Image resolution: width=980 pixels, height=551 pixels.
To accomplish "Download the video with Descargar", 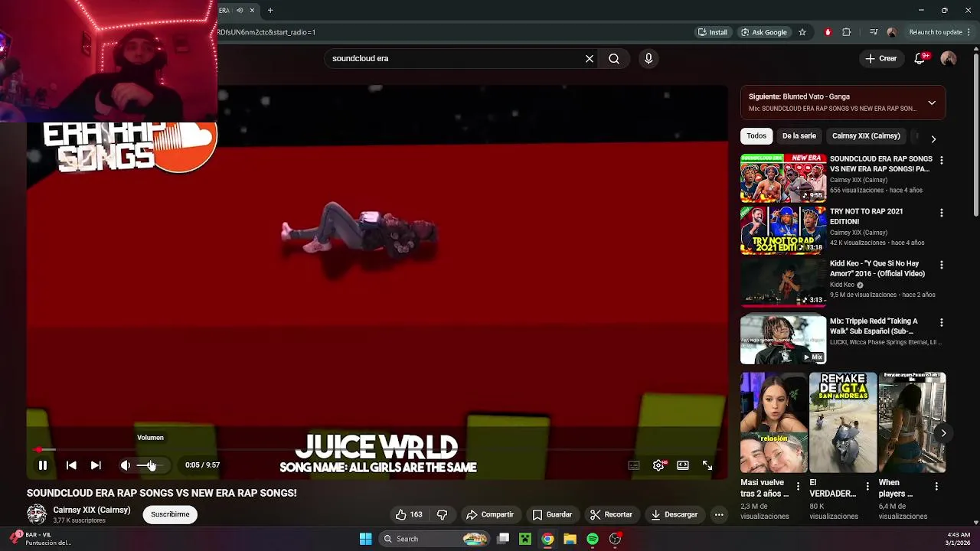I will pos(674,514).
